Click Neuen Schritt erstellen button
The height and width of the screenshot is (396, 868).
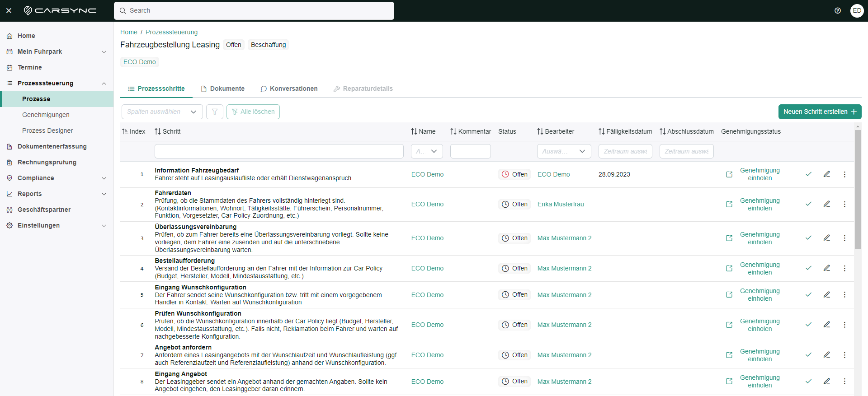tap(820, 112)
